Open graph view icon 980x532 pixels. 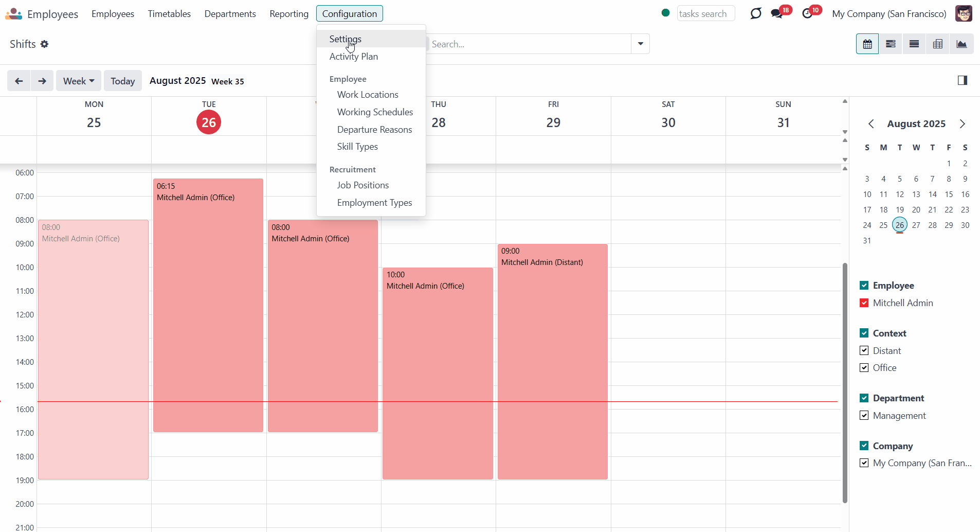961,44
